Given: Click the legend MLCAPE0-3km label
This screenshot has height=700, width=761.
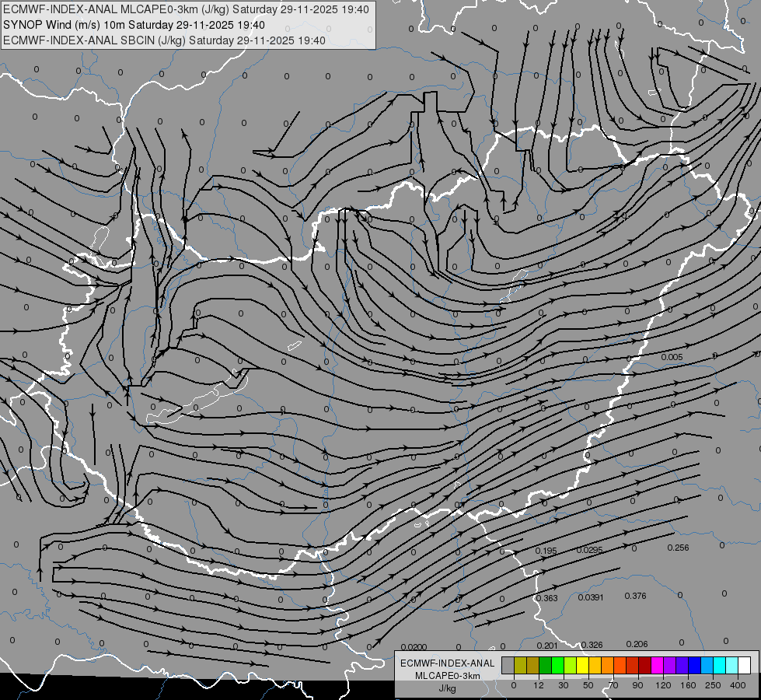Looking at the screenshot, I should pyautogui.click(x=448, y=676).
